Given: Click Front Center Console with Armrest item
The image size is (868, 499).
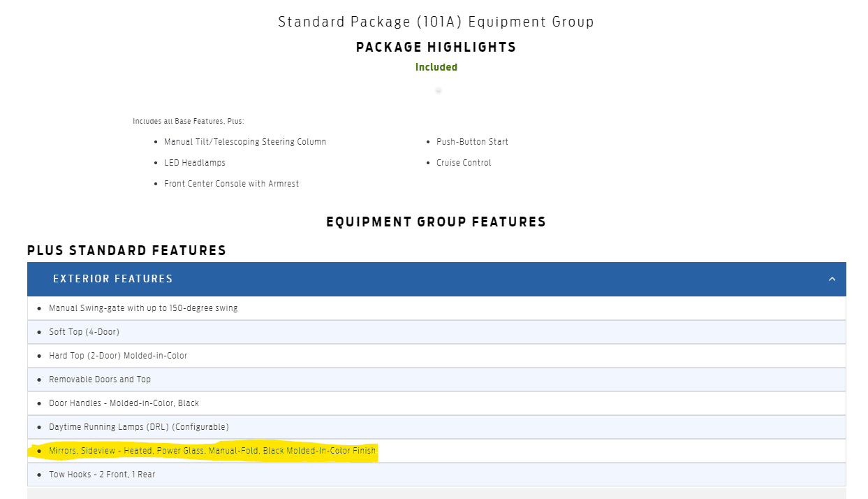Looking at the screenshot, I should pyautogui.click(x=232, y=184).
